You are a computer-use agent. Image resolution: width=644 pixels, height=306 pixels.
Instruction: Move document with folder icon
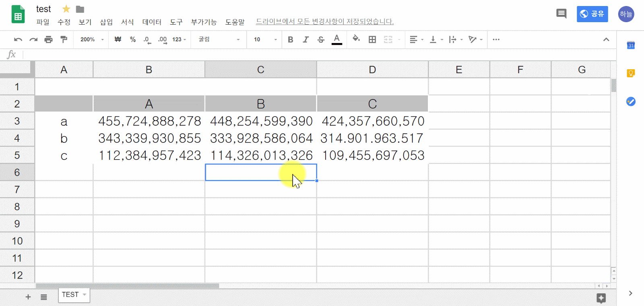(80, 9)
